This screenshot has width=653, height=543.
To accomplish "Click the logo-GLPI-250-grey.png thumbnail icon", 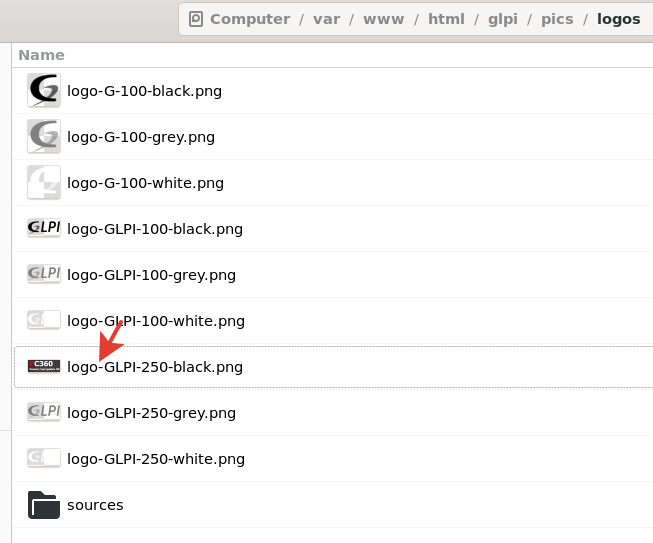I will [x=44, y=412].
